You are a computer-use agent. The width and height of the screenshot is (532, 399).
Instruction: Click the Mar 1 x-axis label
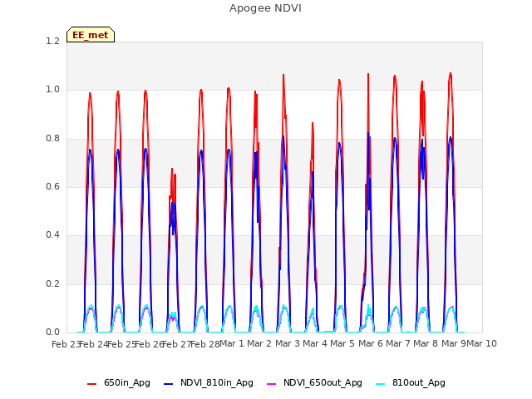pyautogui.click(x=232, y=343)
